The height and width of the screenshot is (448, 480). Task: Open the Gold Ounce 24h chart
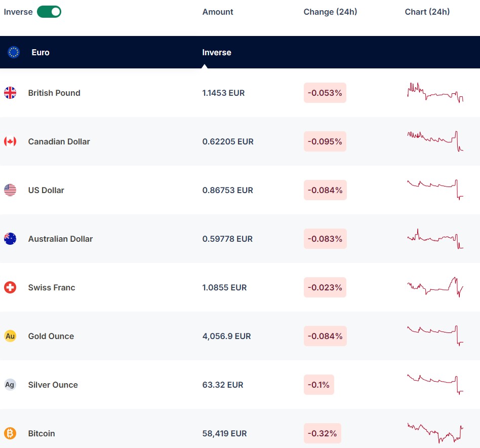435,335
